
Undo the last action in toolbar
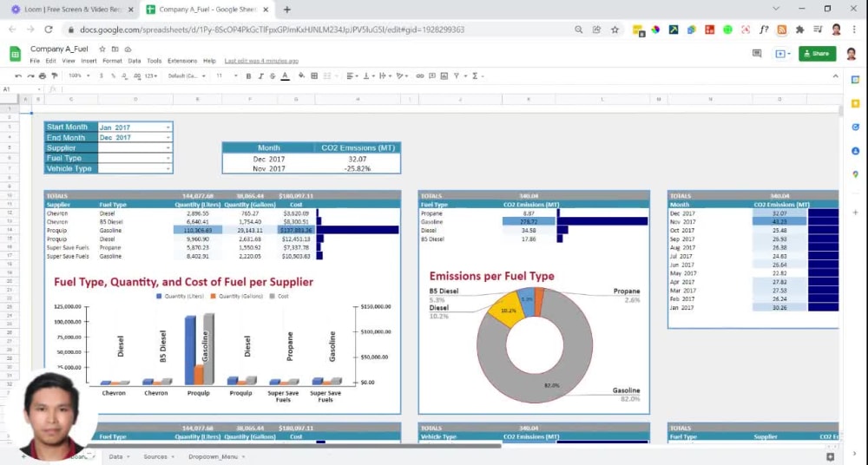pos(18,75)
